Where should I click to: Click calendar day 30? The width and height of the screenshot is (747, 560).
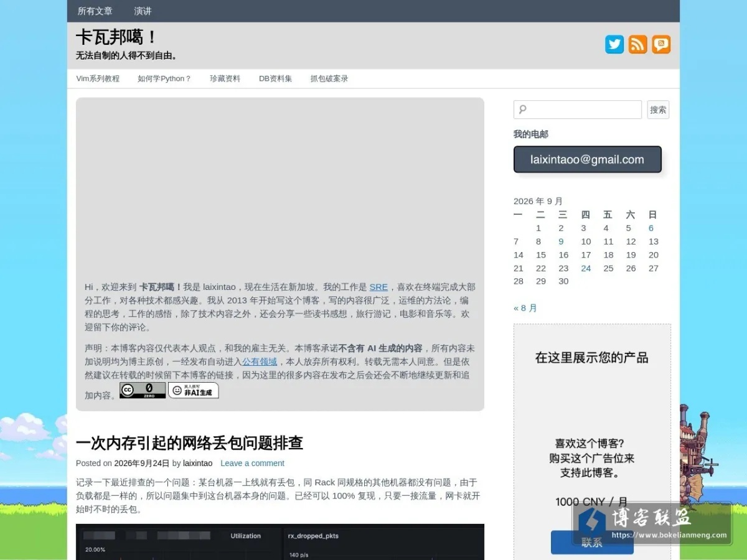point(563,281)
